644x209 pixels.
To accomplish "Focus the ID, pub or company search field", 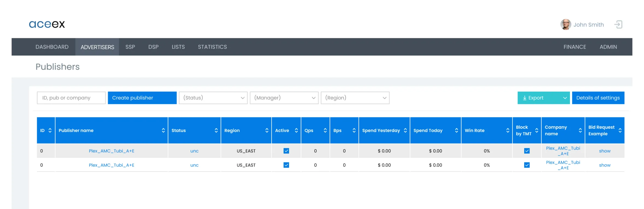I will (x=71, y=98).
